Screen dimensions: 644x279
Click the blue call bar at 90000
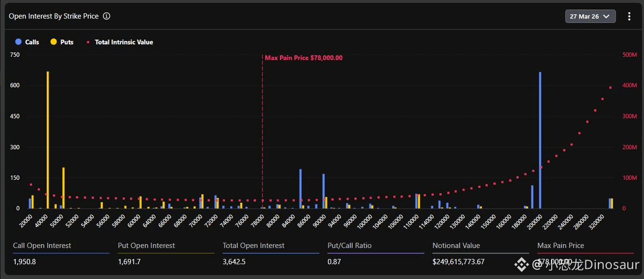click(324, 191)
